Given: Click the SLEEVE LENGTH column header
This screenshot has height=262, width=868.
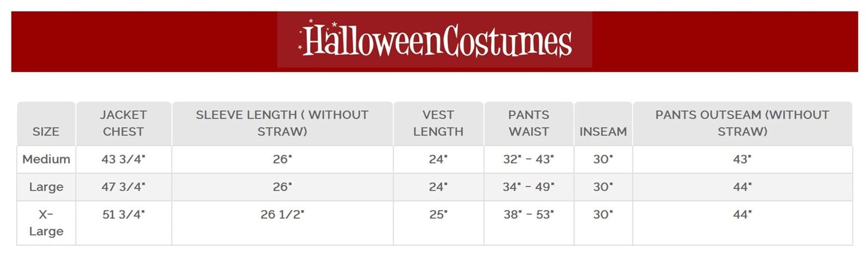Looking at the screenshot, I should pyautogui.click(x=282, y=123).
